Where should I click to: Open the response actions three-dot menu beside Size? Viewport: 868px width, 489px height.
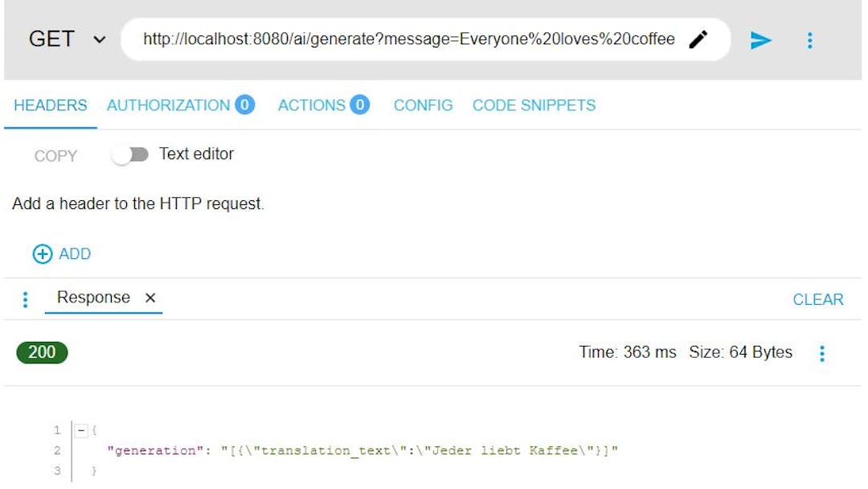821,352
